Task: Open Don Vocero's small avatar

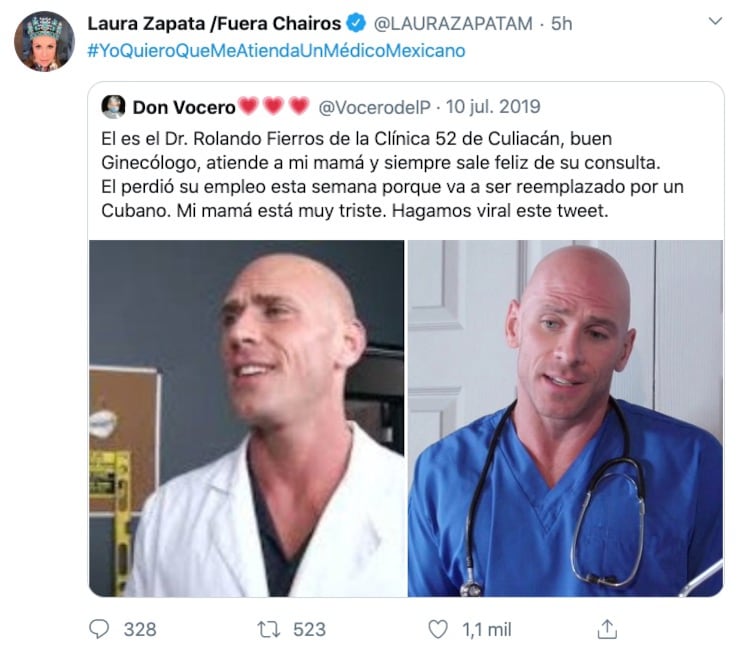Action: click(x=113, y=106)
